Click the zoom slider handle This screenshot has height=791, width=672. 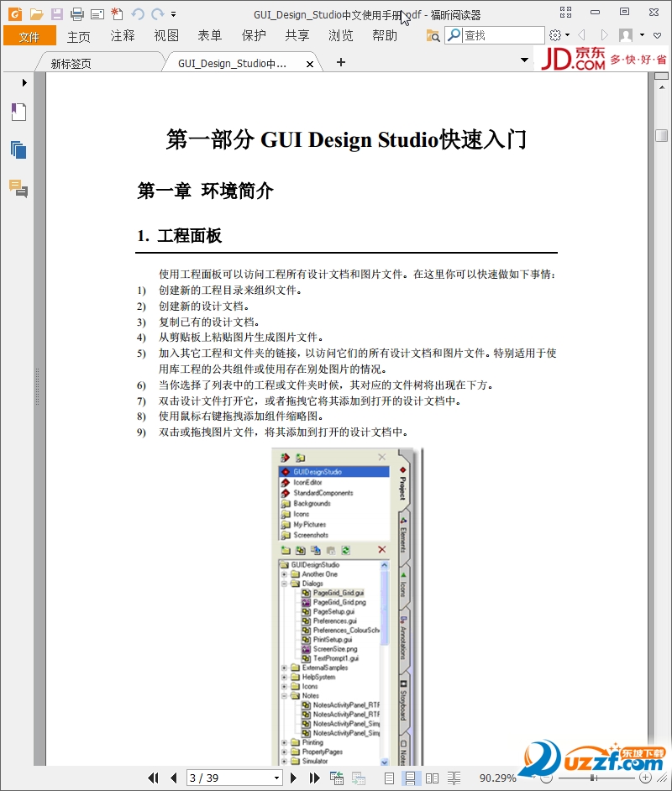pos(592,778)
